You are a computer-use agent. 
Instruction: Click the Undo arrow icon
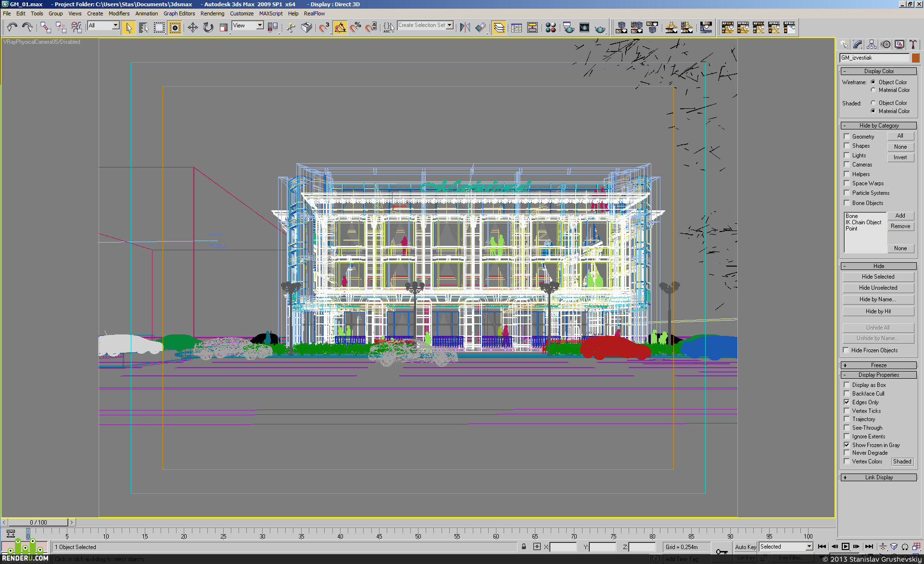click(x=12, y=27)
